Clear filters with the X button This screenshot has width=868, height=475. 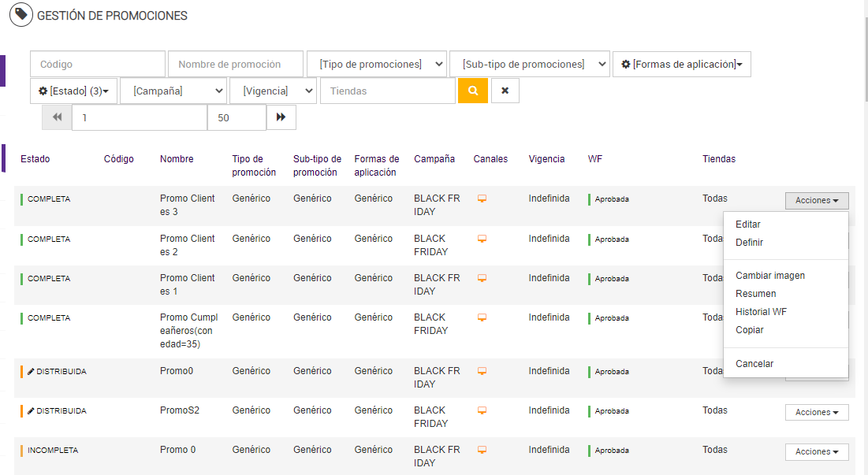click(505, 91)
